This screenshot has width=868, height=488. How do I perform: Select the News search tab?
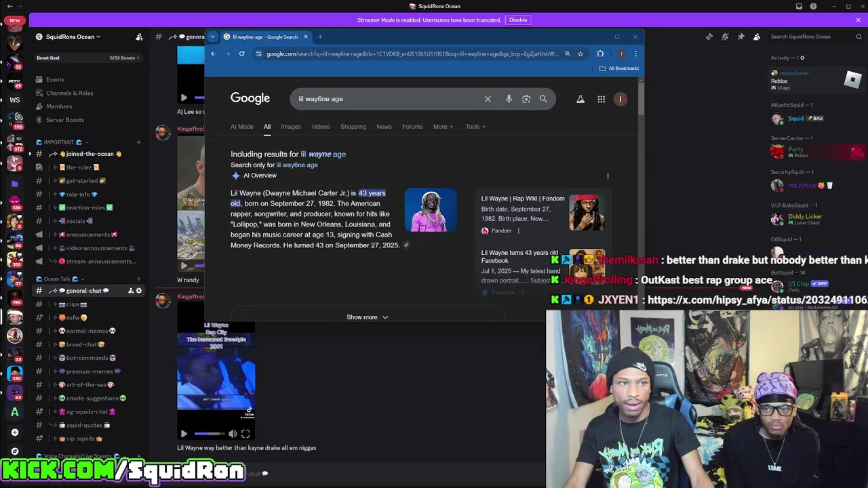(384, 127)
